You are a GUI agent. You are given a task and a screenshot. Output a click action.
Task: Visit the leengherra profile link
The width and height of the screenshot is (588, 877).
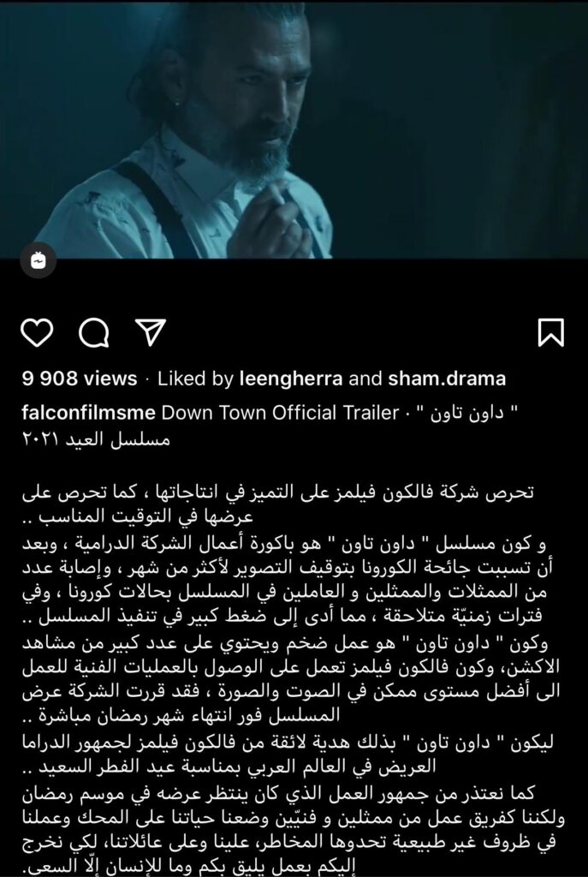coord(291,379)
